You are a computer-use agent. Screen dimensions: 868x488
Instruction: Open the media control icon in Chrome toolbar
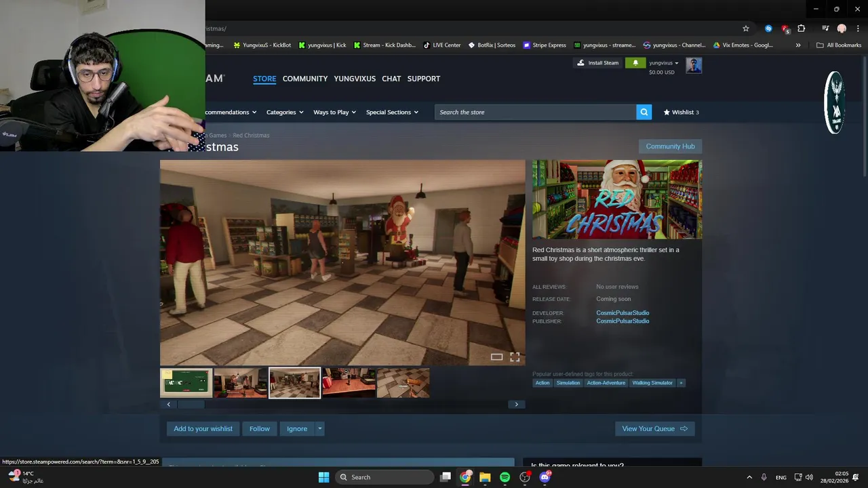[825, 28]
